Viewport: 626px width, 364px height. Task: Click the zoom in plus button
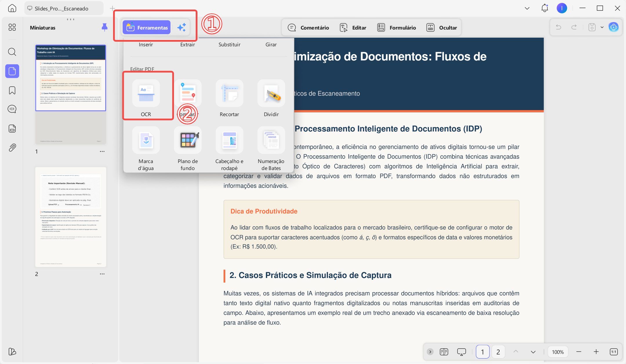click(596, 352)
